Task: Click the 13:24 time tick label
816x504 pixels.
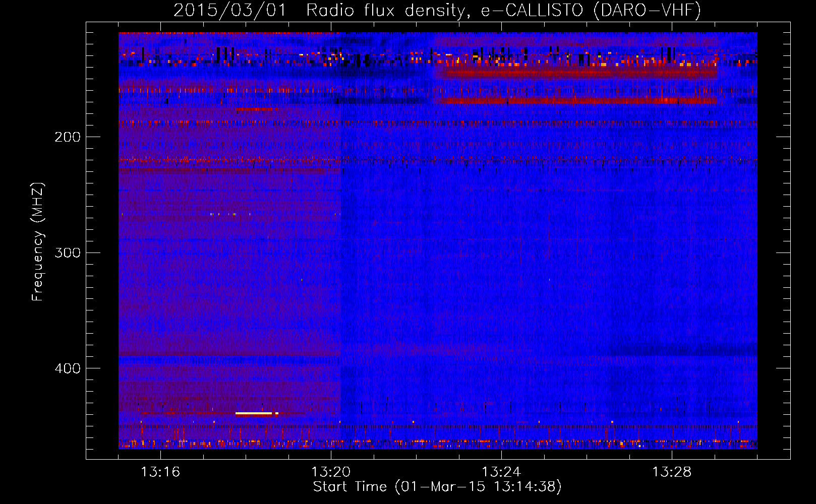Action: [x=501, y=472]
